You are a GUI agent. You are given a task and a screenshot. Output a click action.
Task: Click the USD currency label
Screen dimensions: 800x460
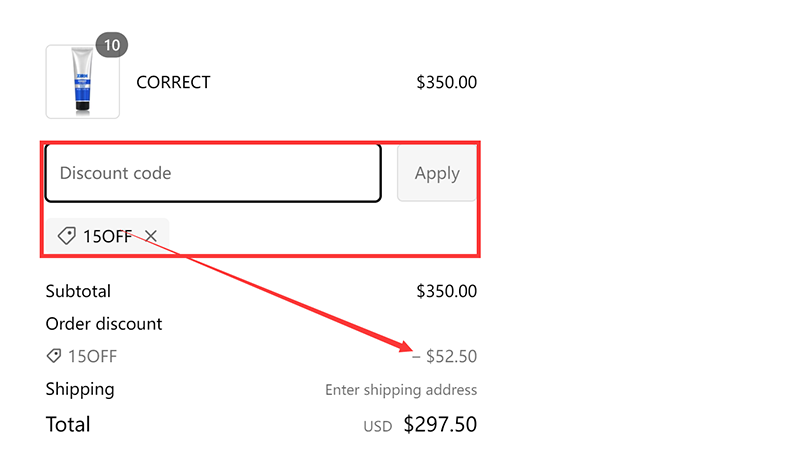377,427
